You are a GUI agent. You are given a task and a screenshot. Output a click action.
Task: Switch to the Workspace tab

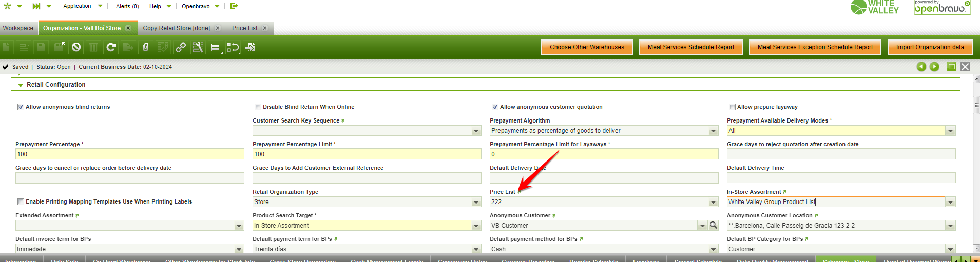[x=18, y=28]
